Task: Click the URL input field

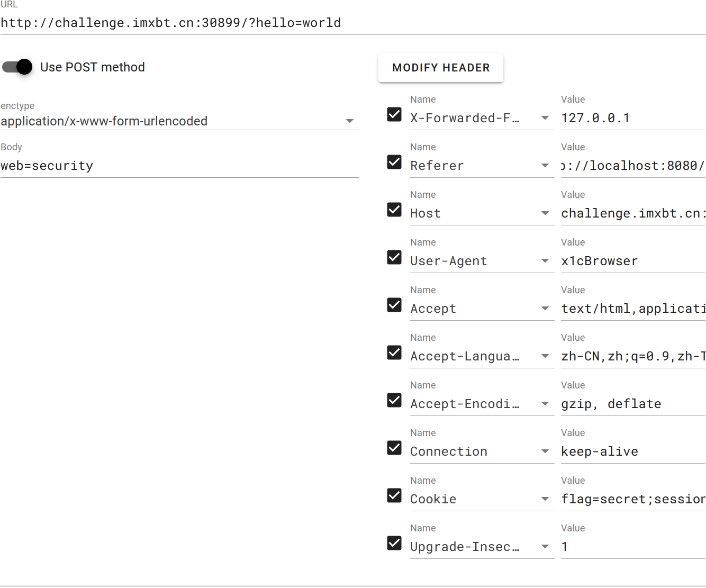Action: (353, 23)
